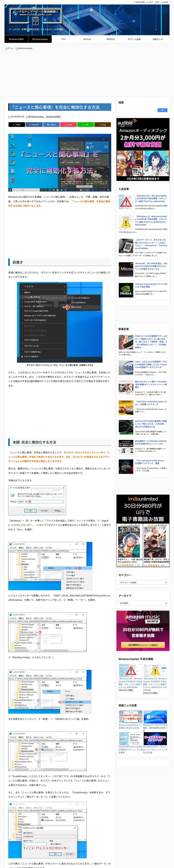Open the Windowsの操作 nav tab

(16, 39)
